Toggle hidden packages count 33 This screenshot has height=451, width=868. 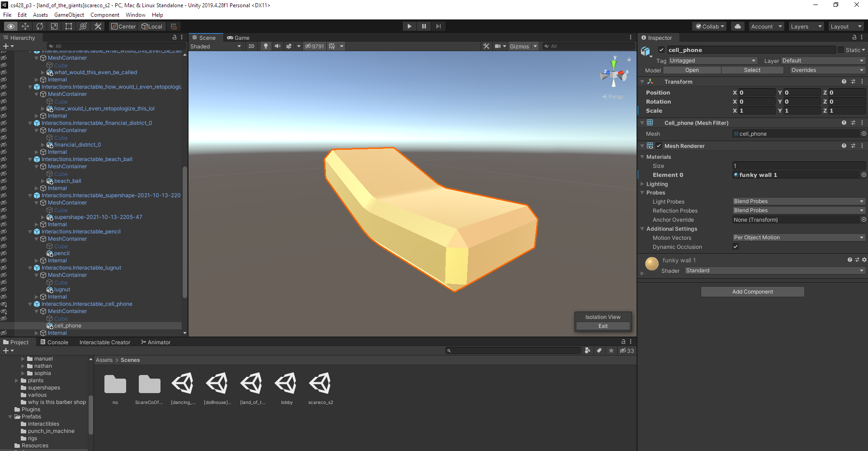[627, 351]
